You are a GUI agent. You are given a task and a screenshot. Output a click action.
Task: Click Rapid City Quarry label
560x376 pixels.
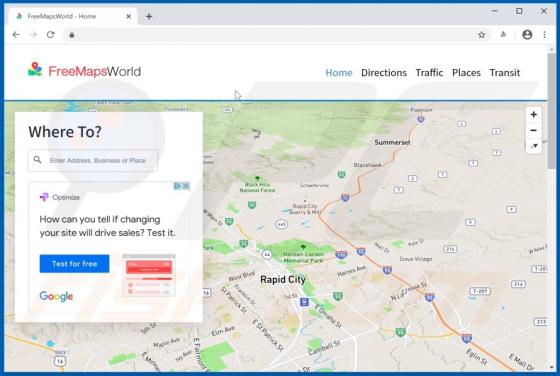305,209
